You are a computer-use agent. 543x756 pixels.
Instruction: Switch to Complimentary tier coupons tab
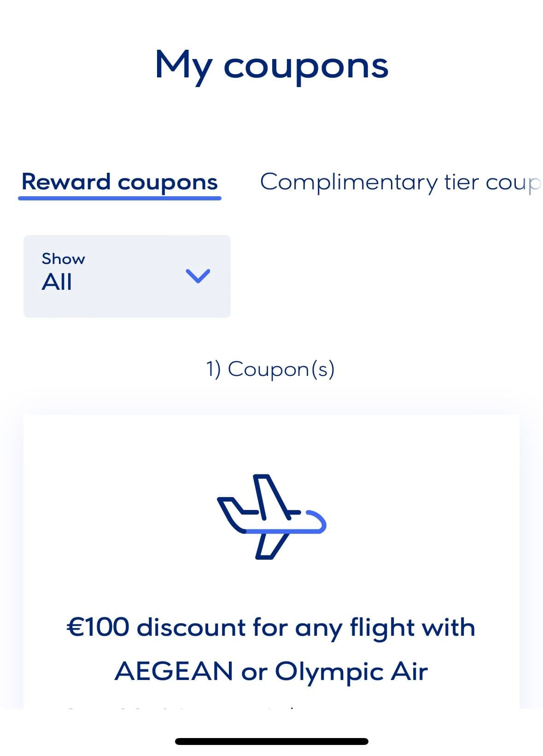(x=400, y=182)
